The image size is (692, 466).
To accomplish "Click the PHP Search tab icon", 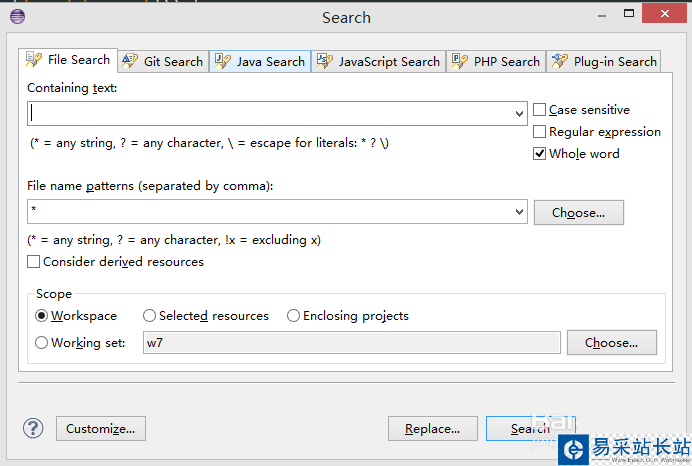I will 460,61.
